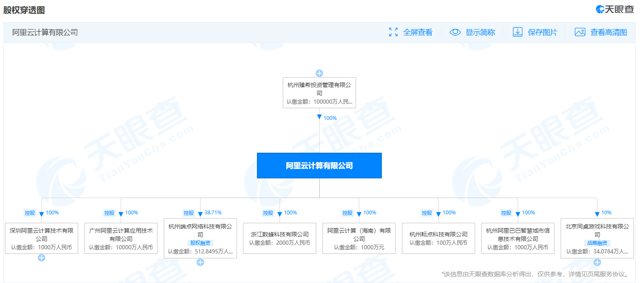Open 杭州耘点科技有限公司 node
The width and height of the screenshot is (644, 283).
[x=438, y=238]
